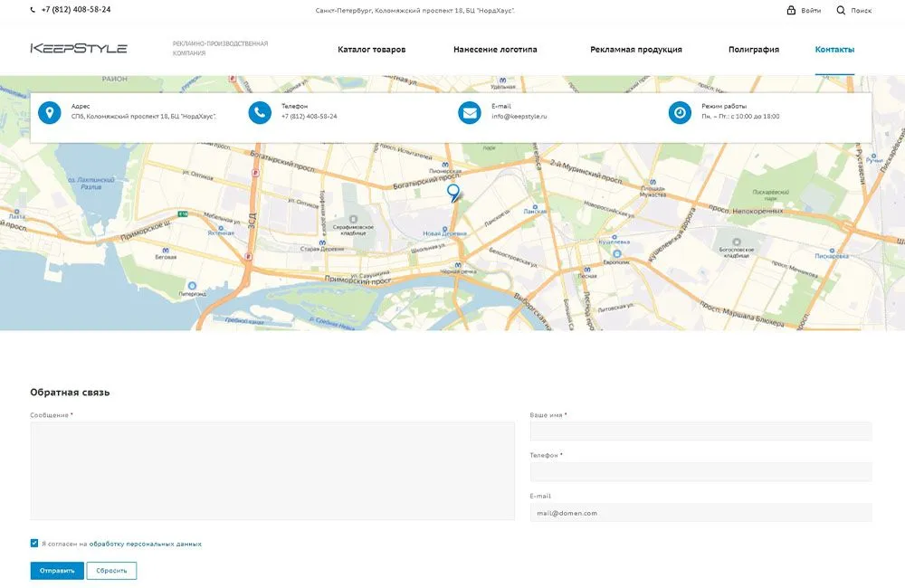Go to Рекламная продукция section
Viewport: 905px width, 588px height.
click(x=635, y=50)
